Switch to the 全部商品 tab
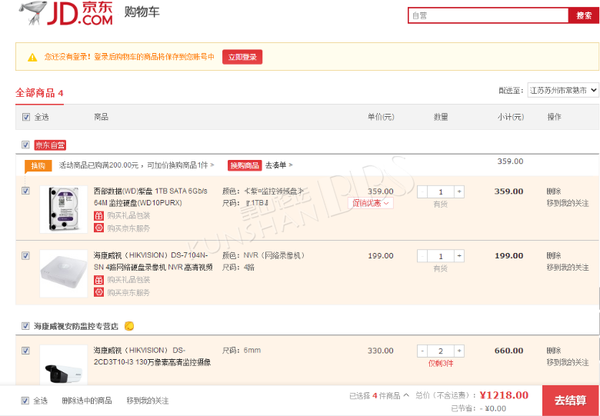600x416 pixels. point(39,93)
